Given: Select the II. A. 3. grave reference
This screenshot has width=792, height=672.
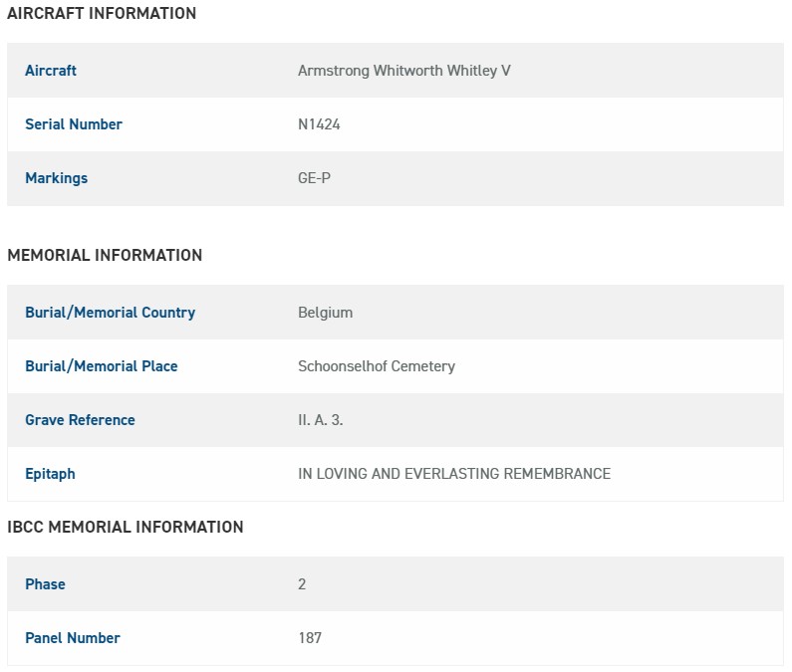Looking at the screenshot, I should 320,420.
